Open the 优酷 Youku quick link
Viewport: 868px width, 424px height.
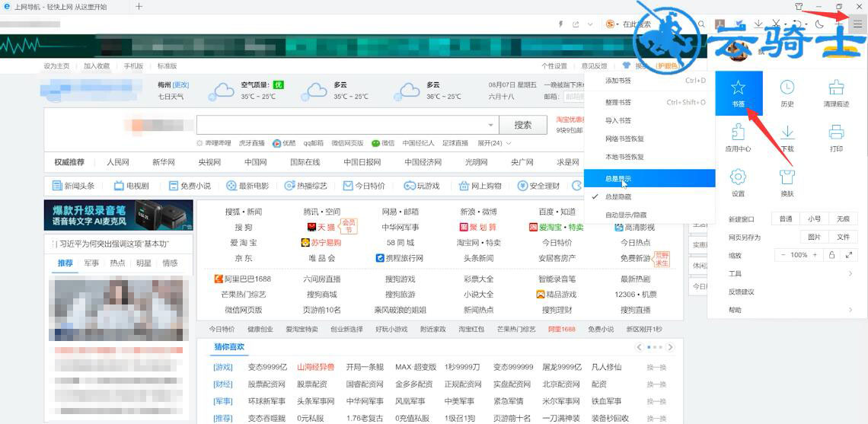(284, 143)
